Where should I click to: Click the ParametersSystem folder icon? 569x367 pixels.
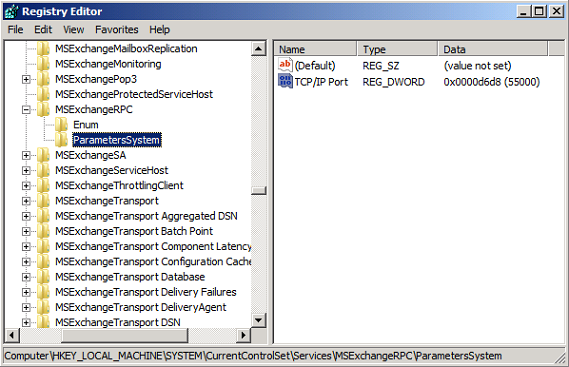click(61, 140)
